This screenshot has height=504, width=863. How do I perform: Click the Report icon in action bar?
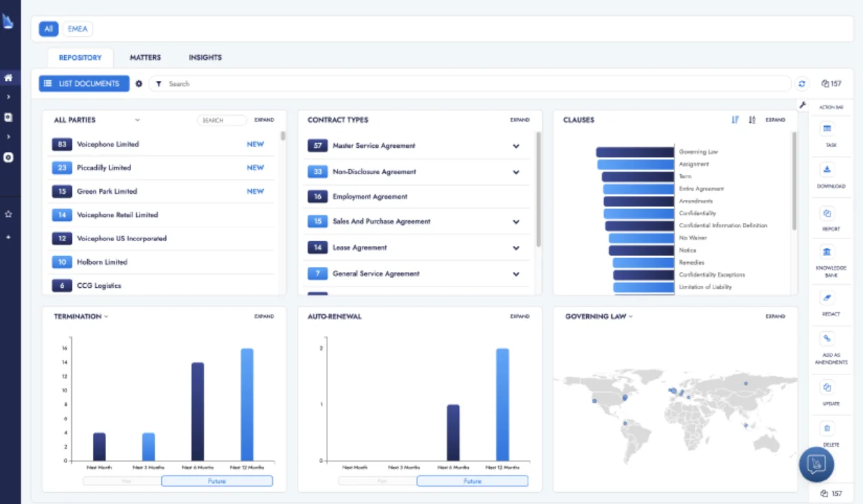coord(827,213)
